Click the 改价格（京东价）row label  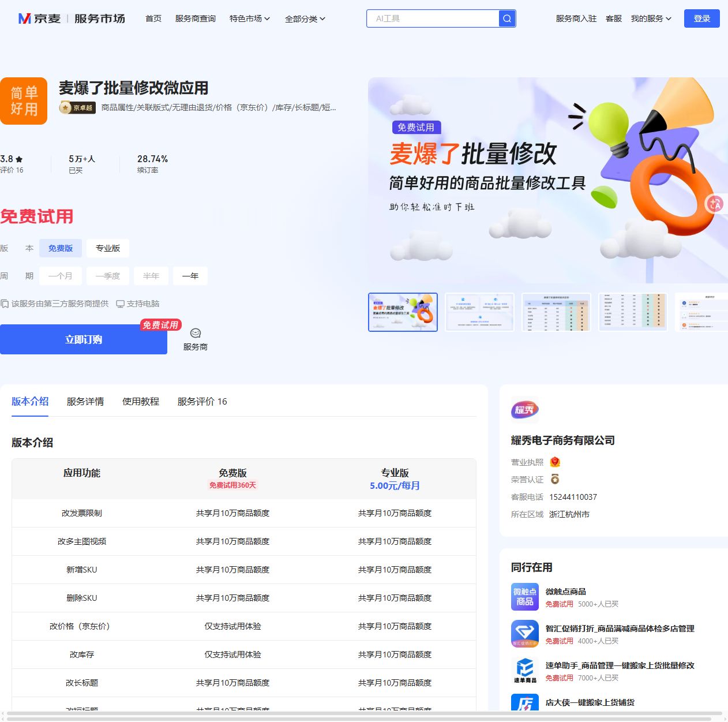(x=82, y=626)
